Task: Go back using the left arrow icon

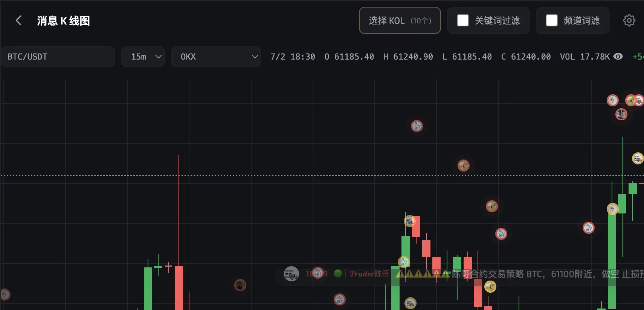Action: (x=18, y=20)
